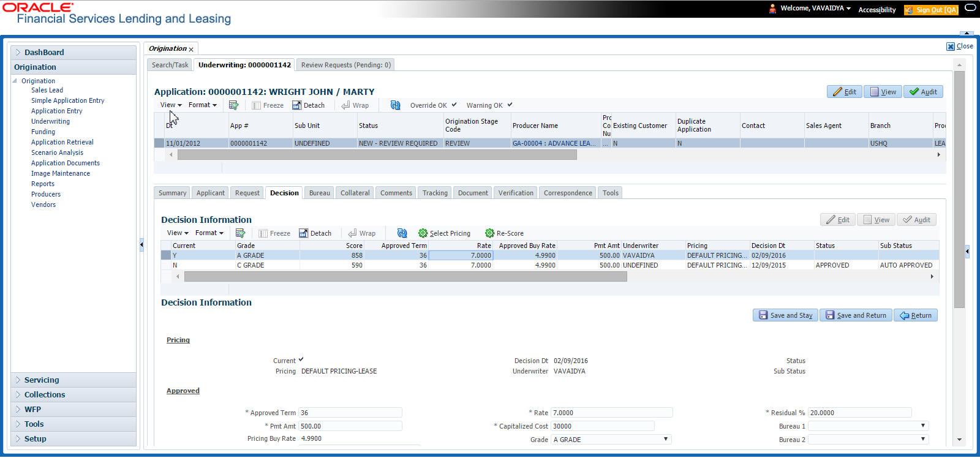
Task: Open the Funding link in the Origination tree
Action: coord(43,132)
